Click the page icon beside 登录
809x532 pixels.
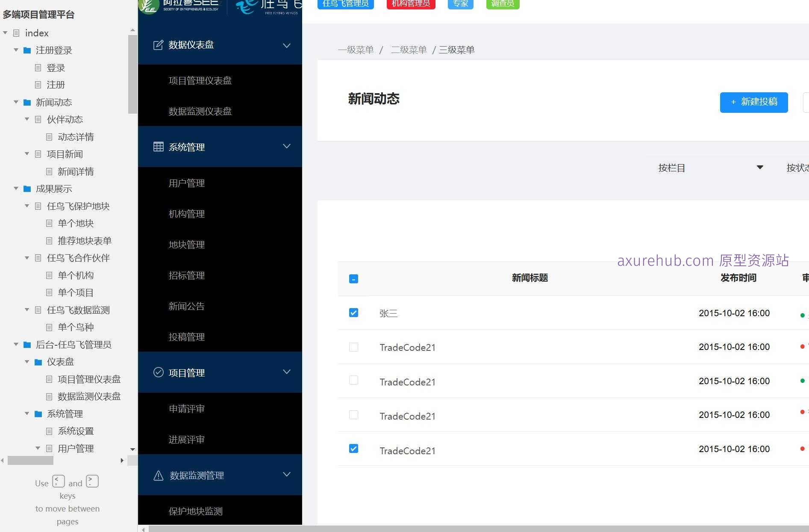[38, 68]
